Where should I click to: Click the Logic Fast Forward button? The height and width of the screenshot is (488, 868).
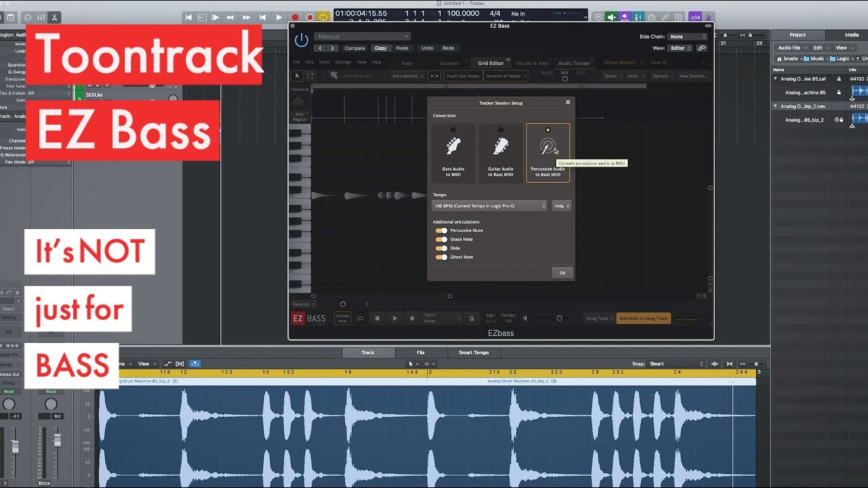click(246, 17)
